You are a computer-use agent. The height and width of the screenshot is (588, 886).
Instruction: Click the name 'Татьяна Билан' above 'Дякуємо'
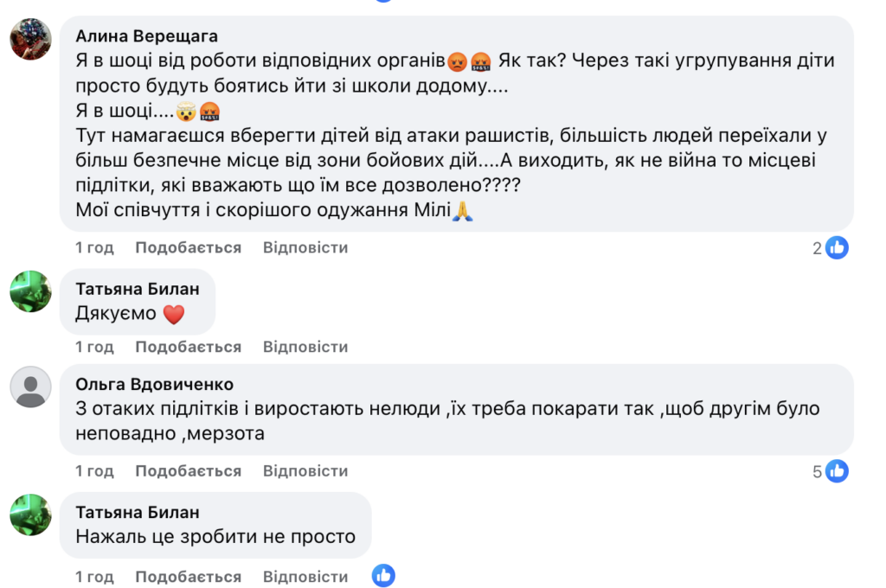[x=138, y=289]
